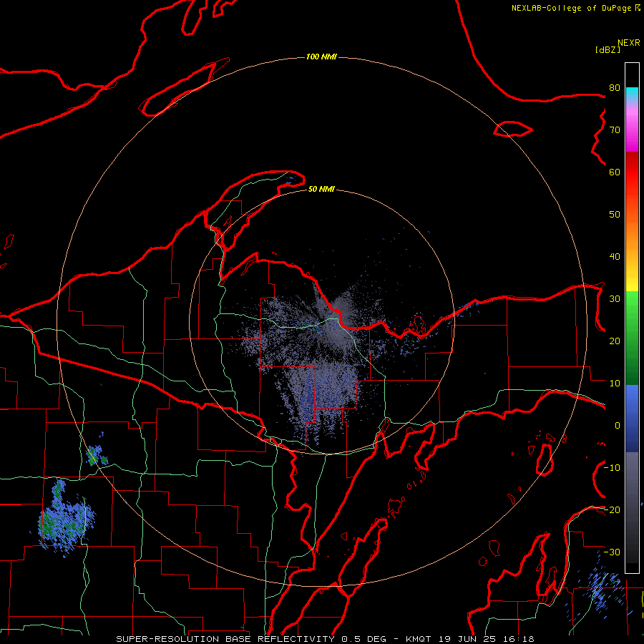Screen dimensions: 644x644
Task: Click the -30 dBZ scale value
Action: pos(612,552)
